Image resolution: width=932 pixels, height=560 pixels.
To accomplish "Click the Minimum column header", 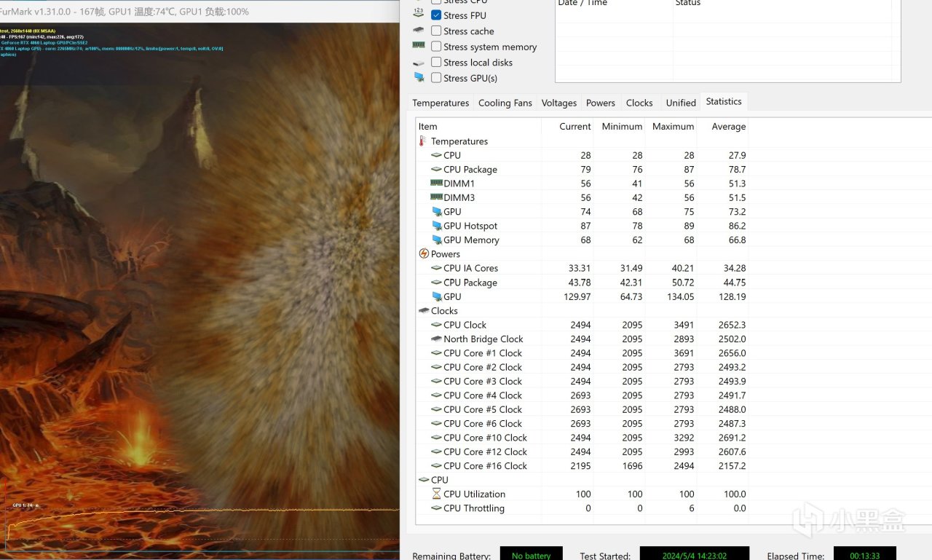I will click(620, 126).
